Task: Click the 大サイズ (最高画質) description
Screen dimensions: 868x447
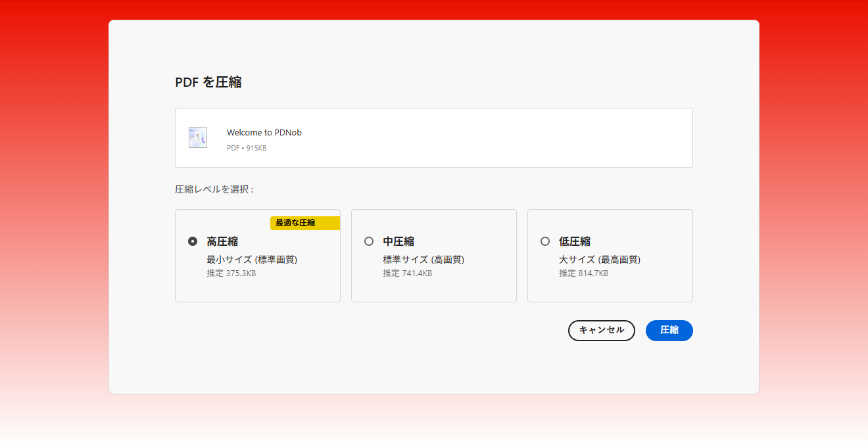Action: pos(600,260)
